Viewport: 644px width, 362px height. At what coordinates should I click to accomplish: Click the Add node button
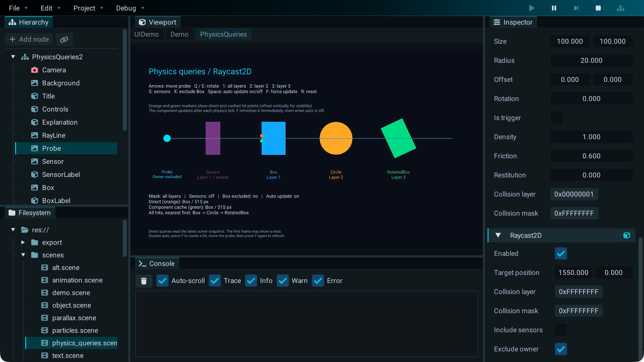pyautogui.click(x=29, y=39)
